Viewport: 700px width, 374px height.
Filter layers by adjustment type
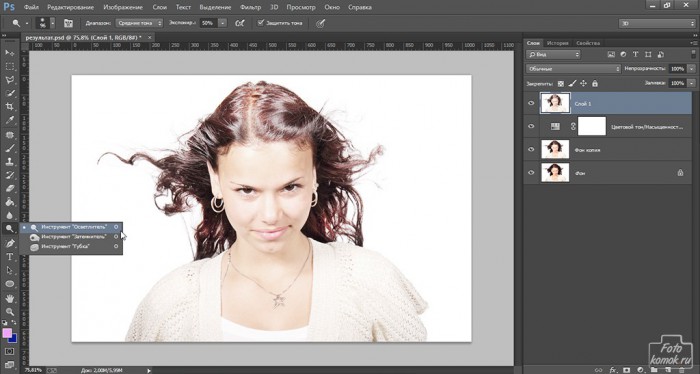(623, 54)
